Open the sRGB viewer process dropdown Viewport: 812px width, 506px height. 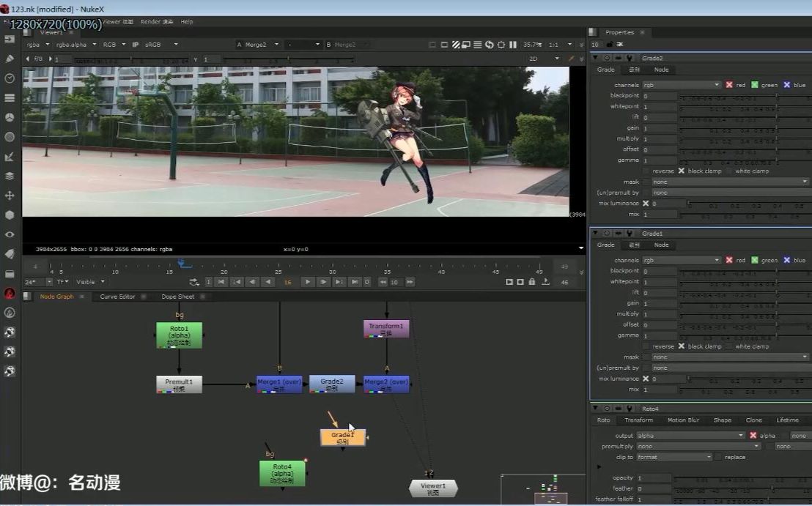[161, 45]
